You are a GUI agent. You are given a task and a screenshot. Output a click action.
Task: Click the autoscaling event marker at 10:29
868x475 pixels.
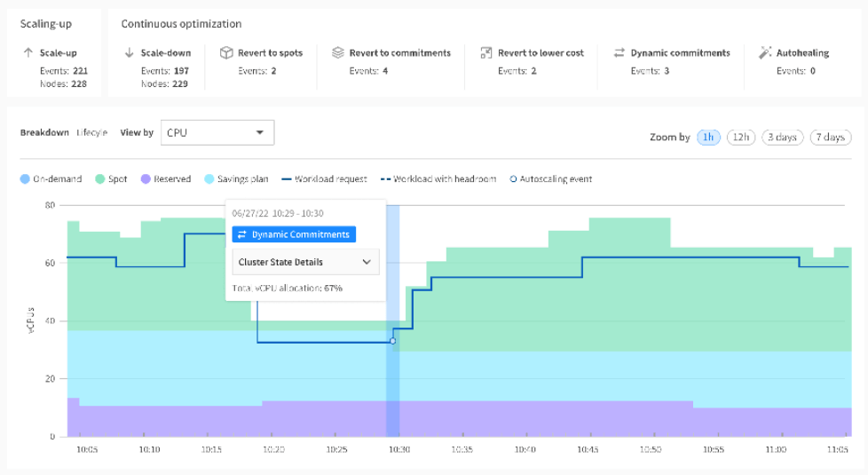click(392, 341)
